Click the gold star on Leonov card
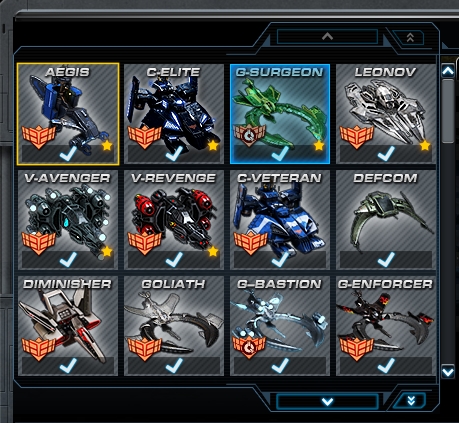 pyautogui.click(x=425, y=145)
